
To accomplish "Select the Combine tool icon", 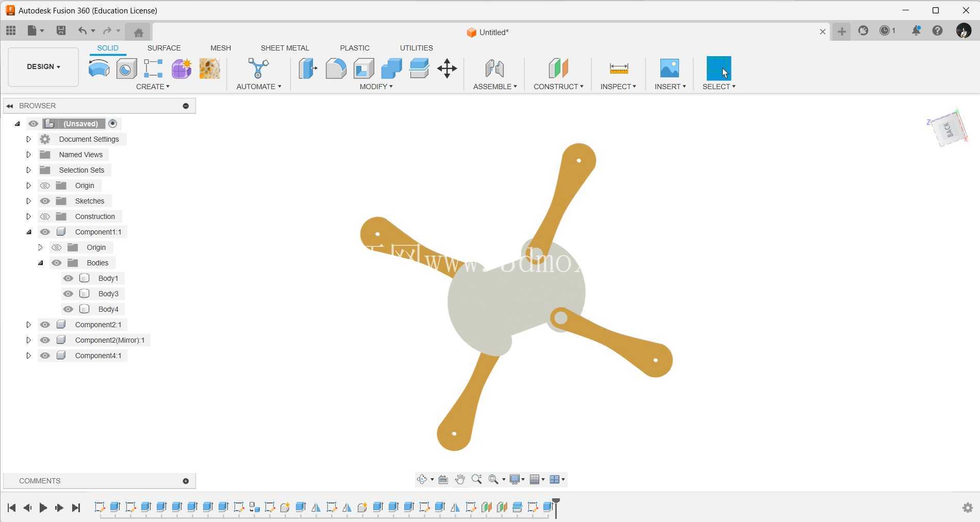I will point(391,68).
